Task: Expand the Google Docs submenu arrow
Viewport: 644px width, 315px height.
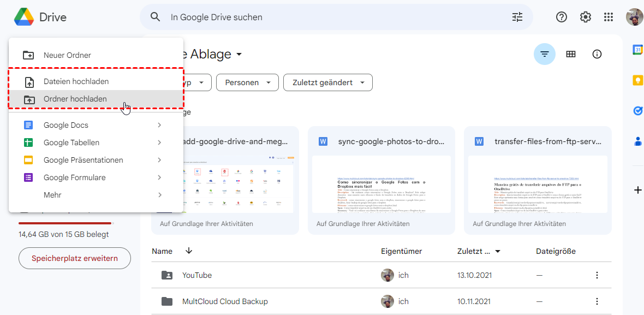Action: point(159,125)
